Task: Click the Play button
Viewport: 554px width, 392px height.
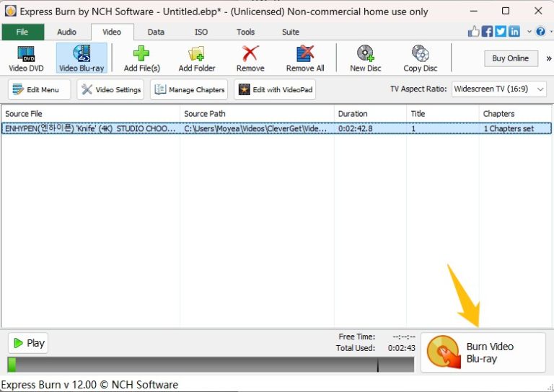Action: pyautogui.click(x=28, y=343)
